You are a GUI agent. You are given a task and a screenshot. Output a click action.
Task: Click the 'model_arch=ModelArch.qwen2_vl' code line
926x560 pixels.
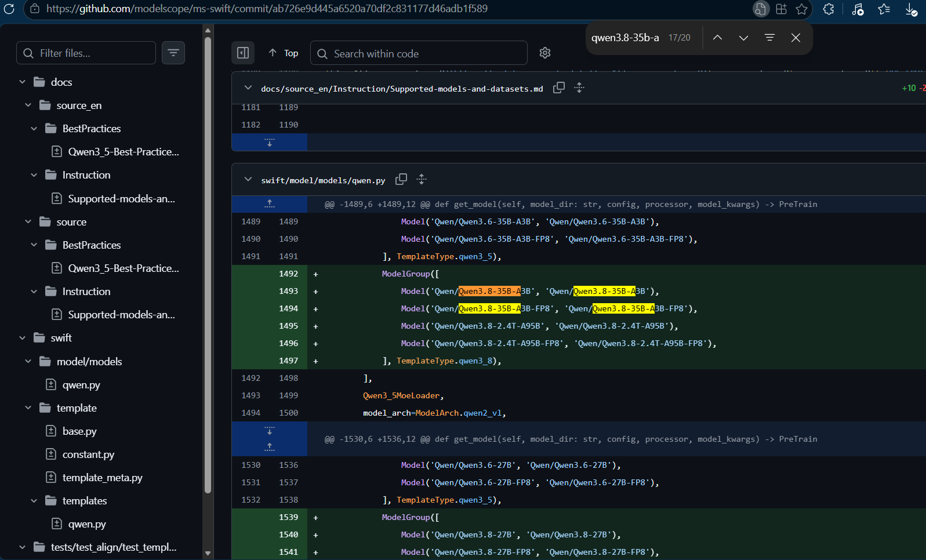(434, 413)
